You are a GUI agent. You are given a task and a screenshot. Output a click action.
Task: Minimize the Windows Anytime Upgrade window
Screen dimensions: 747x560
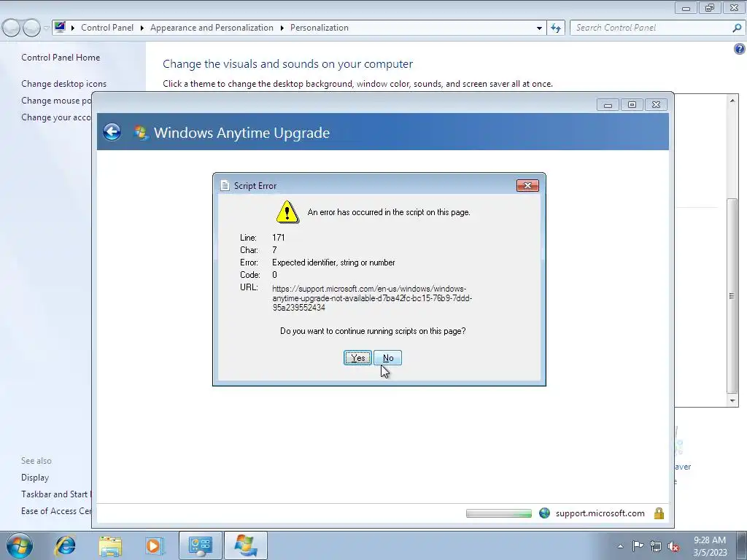tap(608, 105)
